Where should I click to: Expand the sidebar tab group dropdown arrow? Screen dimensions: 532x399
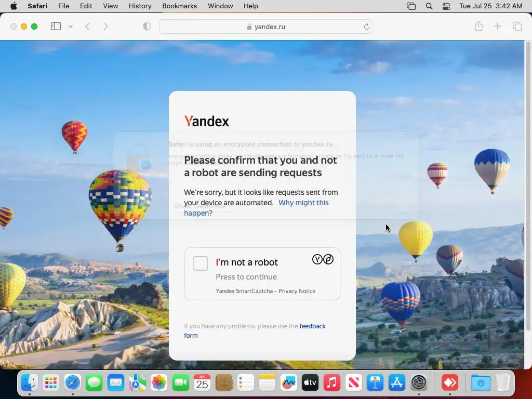[71, 26]
